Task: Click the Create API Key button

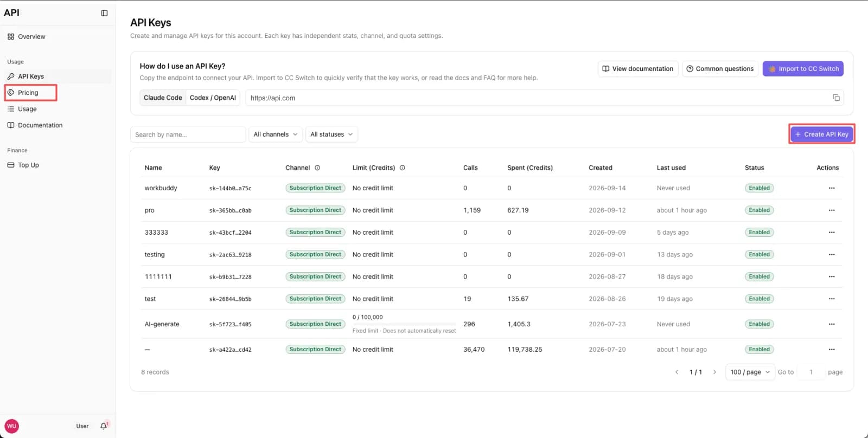Action: tap(822, 134)
